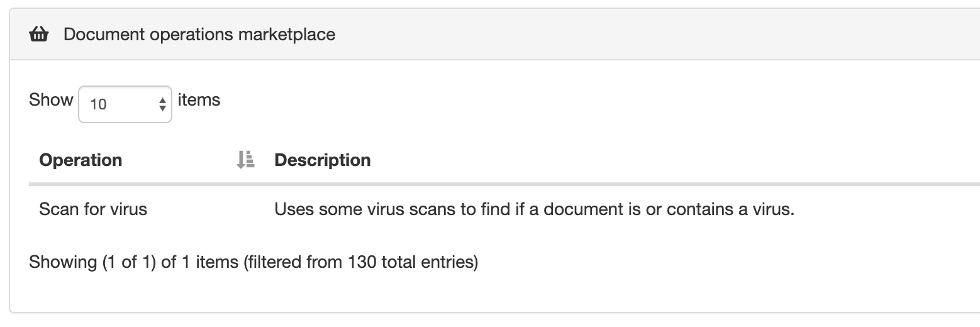Image resolution: width=980 pixels, height=327 pixels.
Task: Click the Show label before the selector
Action: click(x=51, y=100)
